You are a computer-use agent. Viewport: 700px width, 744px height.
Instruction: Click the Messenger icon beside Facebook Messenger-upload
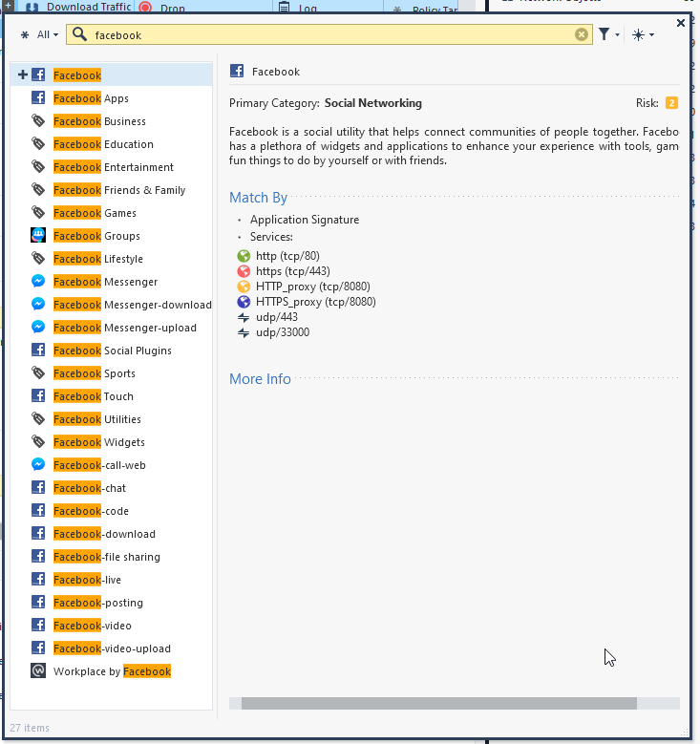[38, 327]
